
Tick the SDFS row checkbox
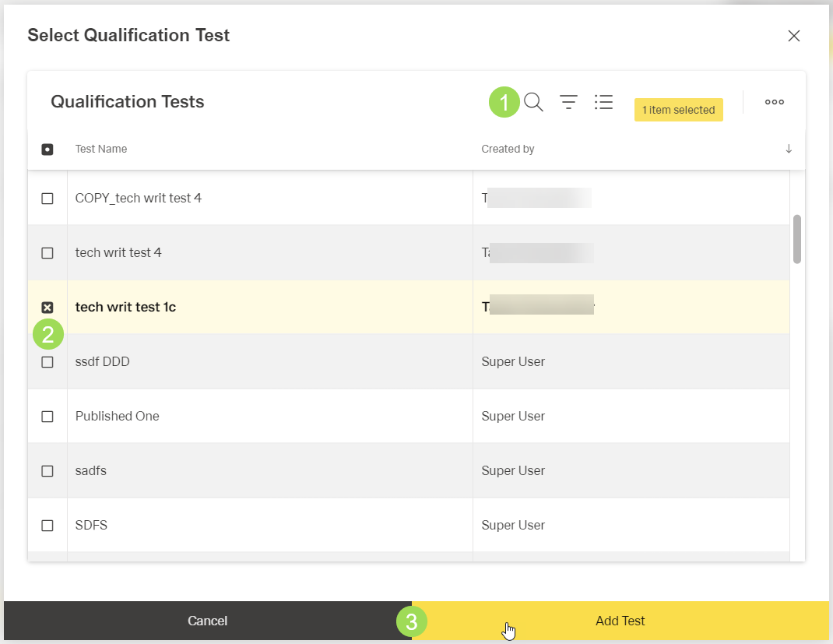coord(47,526)
